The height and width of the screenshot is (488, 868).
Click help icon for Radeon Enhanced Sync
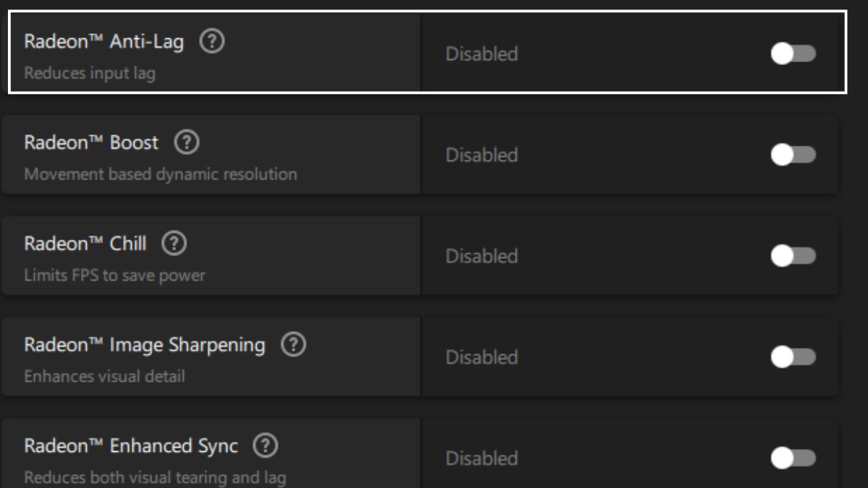[265, 446]
